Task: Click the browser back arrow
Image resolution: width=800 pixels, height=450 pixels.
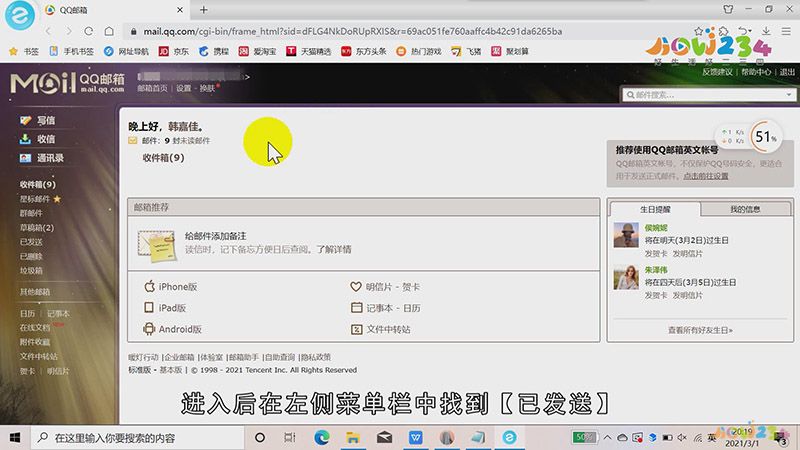Action: point(48,31)
